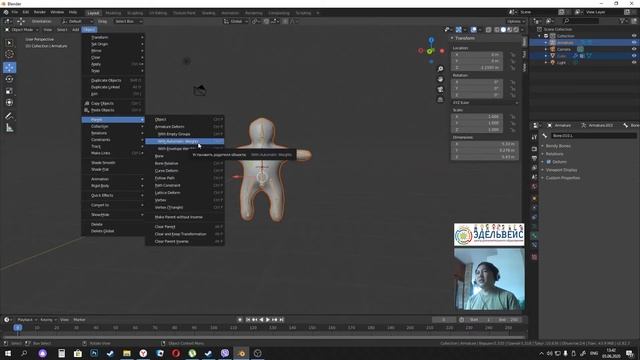
Task: Click the Location X field
Action: click(478, 54)
